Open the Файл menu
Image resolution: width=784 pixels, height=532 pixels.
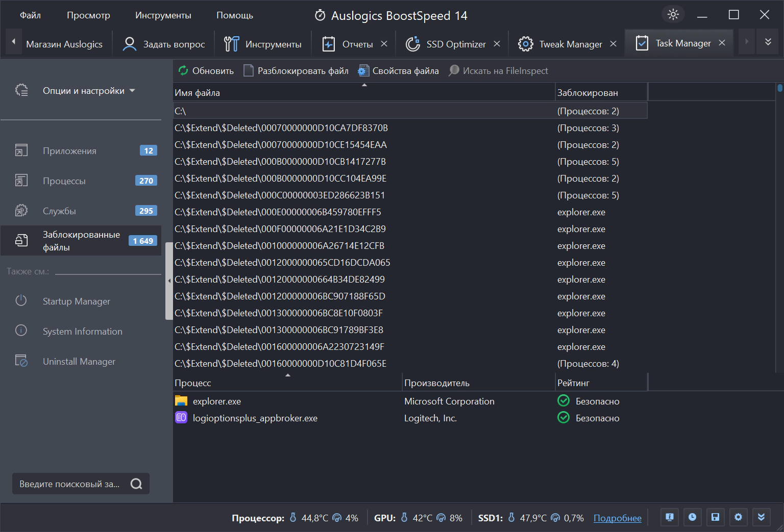[x=30, y=15]
